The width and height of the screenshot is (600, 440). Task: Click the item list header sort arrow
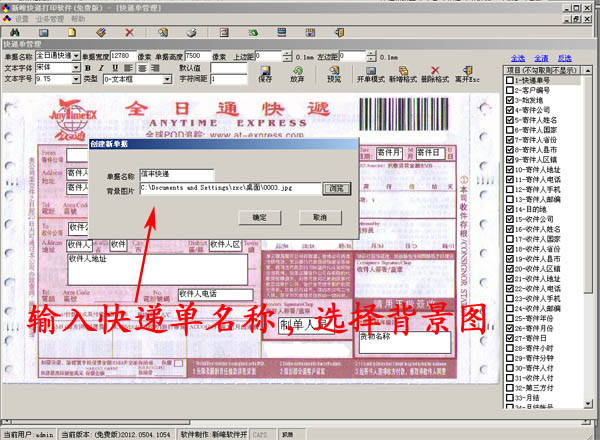coord(587,70)
